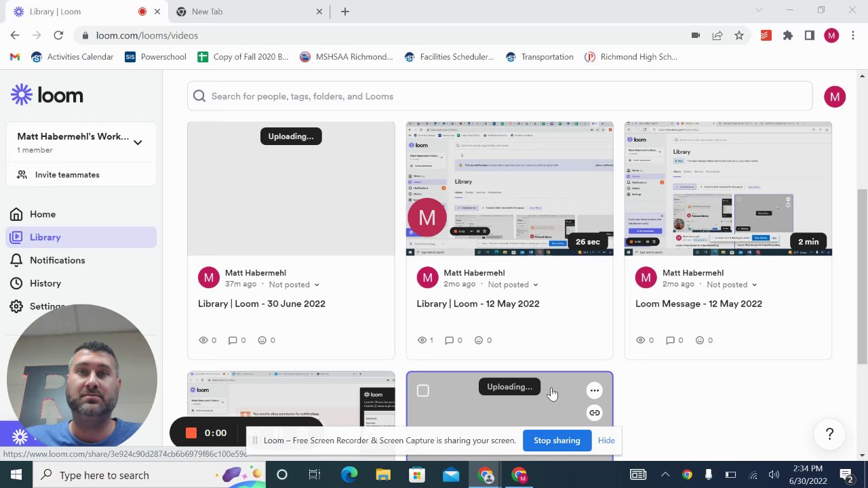This screenshot has height=488, width=868.
Task: Click the title Library | Loom - 12 May 2022
Action: tap(478, 304)
